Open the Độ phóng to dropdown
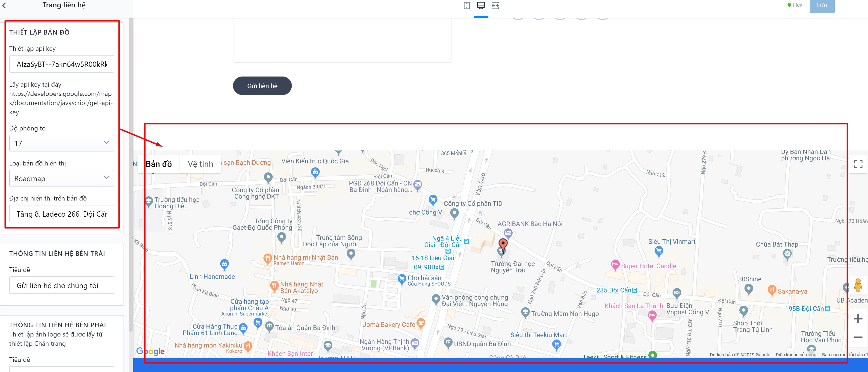868x372 pixels. pyautogui.click(x=62, y=143)
